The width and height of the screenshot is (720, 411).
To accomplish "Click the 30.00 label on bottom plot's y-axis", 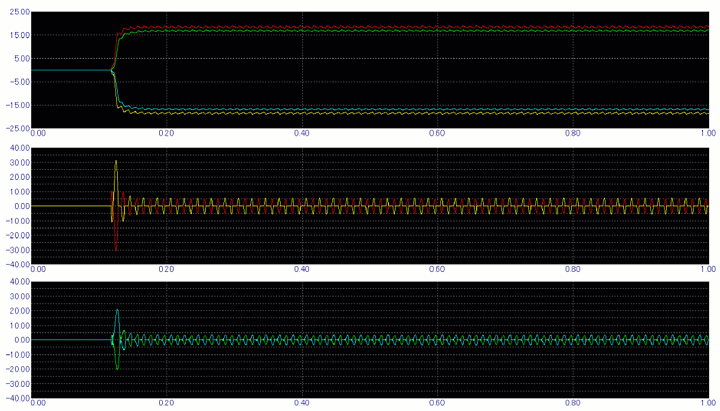I will [19, 296].
